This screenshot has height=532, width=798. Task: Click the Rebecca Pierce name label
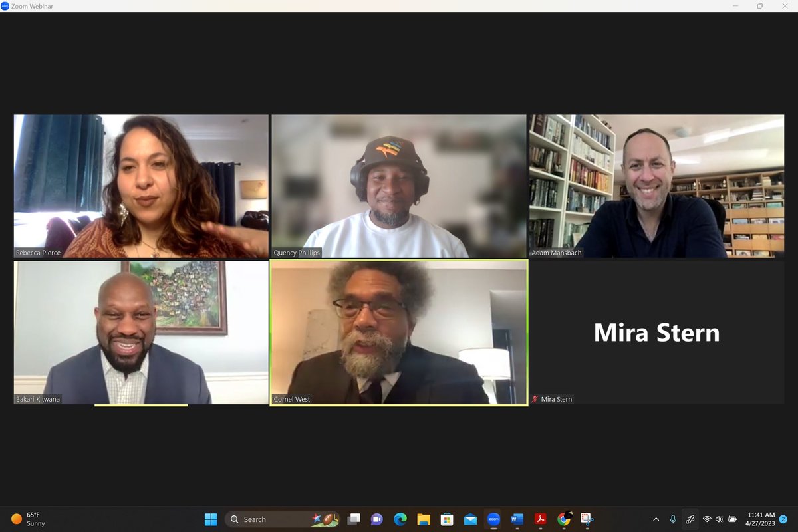[39, 253]
